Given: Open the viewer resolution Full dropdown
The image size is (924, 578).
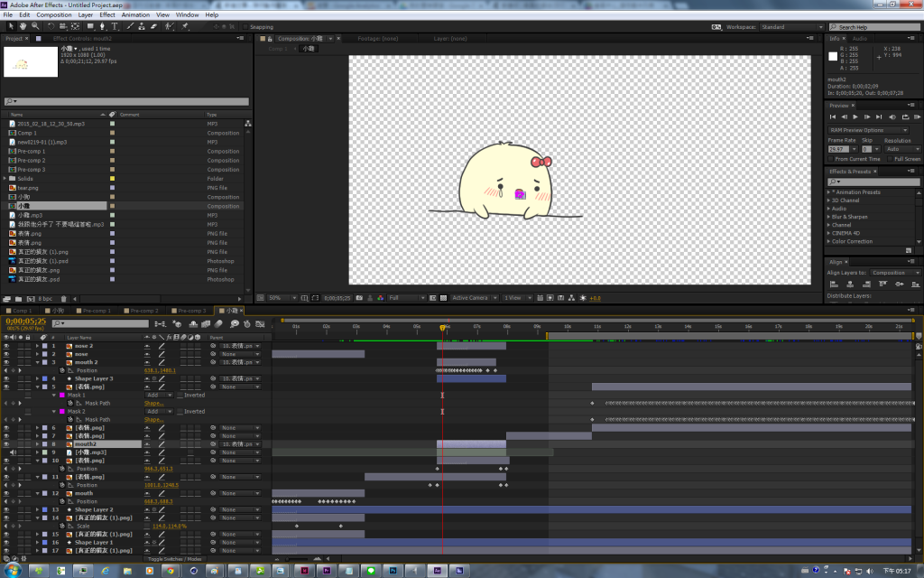Looking at the screenshot, I should point(407,298).
